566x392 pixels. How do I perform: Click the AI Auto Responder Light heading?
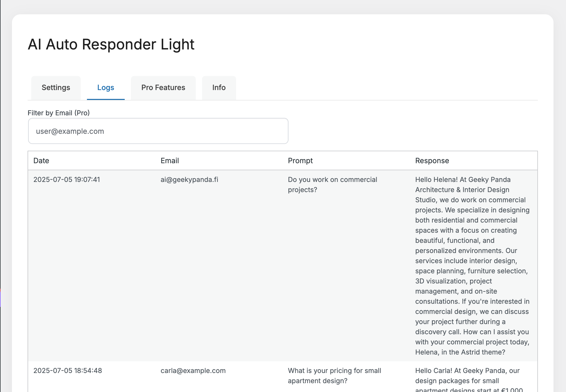pos(111,44)
